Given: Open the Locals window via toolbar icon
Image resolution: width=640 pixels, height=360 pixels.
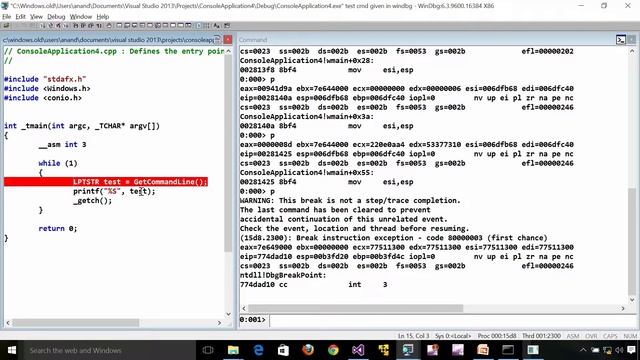Looking at the screenshot, I should pos(134,26).
